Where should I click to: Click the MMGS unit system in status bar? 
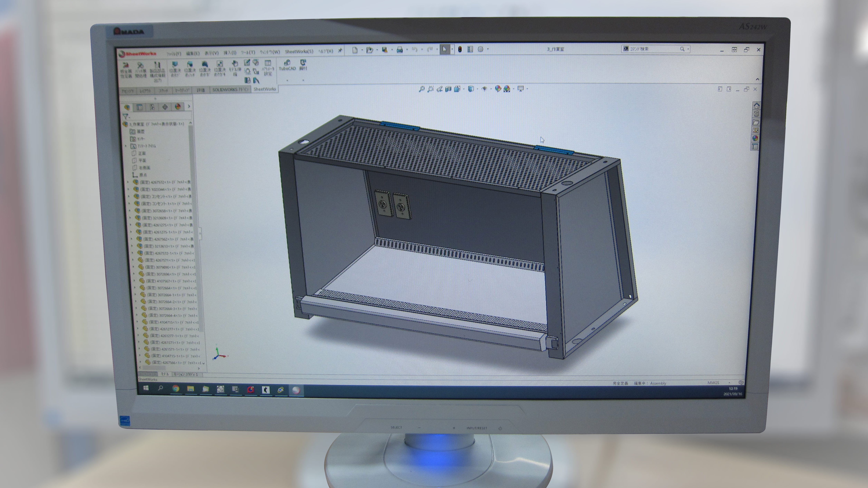click(x=713, y=383)
